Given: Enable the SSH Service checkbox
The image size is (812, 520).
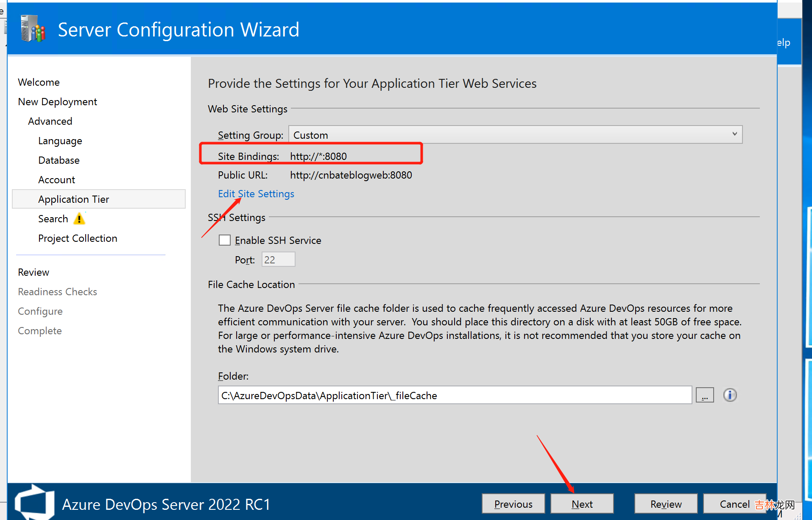Looking at the screenshot, I should pos(225,240).
